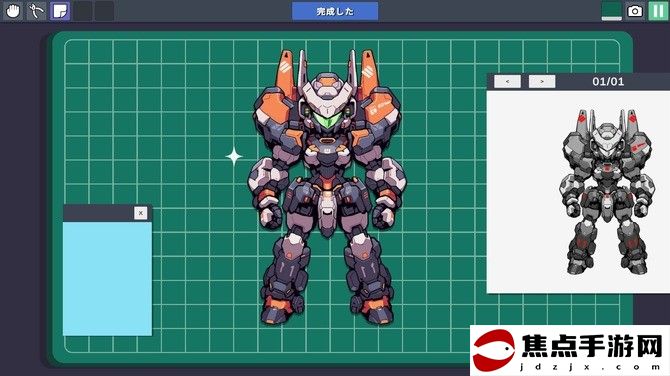
Task: Pause the game with the pause button
Action: pyautogui.click(x=658, y=11)
